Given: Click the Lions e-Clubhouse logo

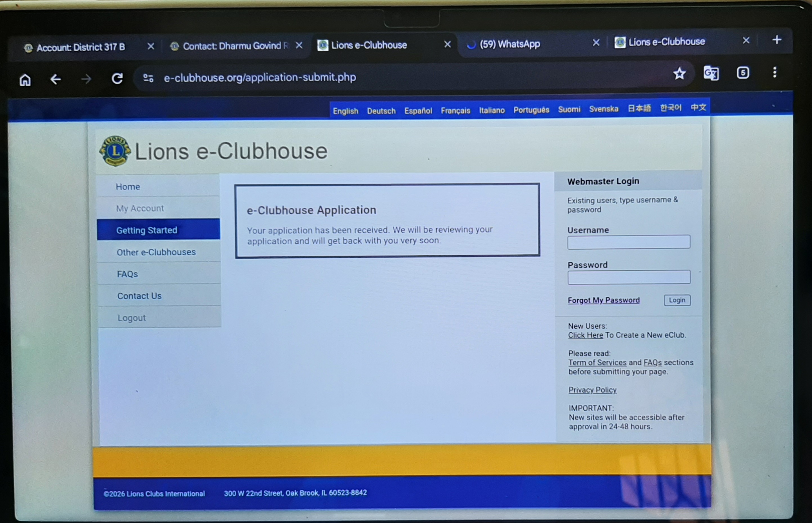Looking at the screenshot, I should 115,151.
